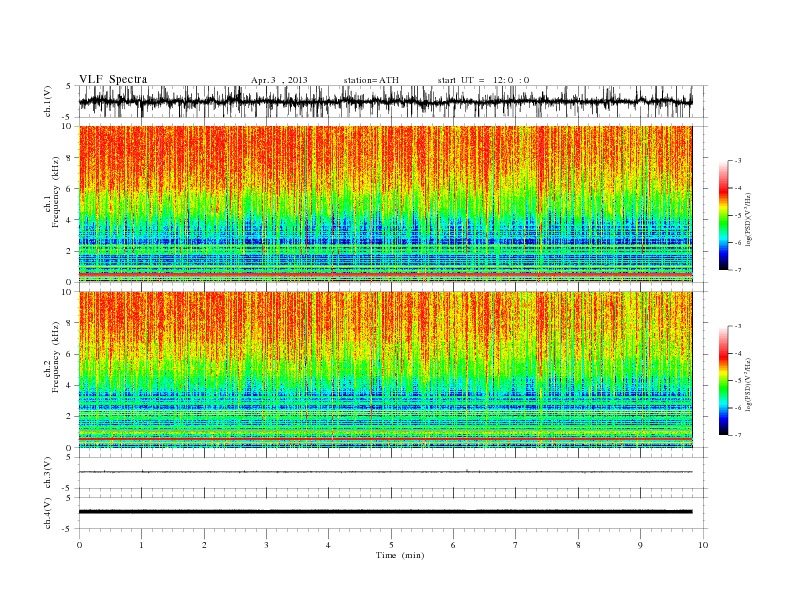Click the "VLF Spectra" title text
The width and height of the screenshot is (792, 612).
113,79
